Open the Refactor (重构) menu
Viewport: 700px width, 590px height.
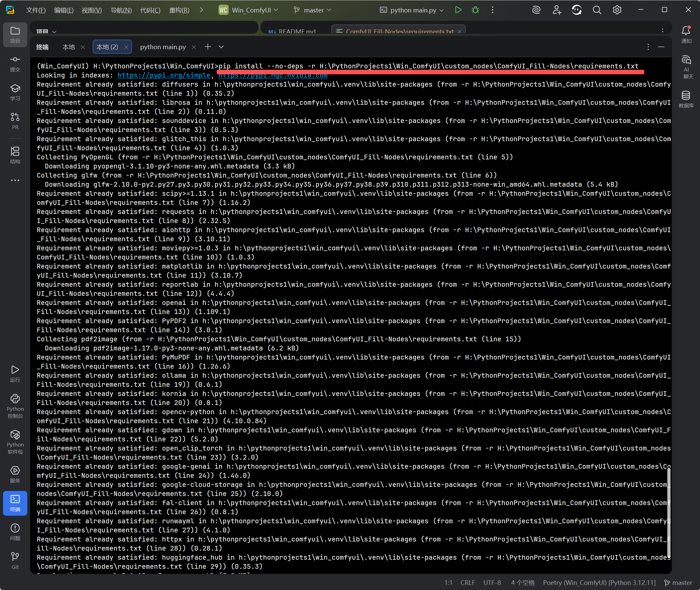pos(179,10)
